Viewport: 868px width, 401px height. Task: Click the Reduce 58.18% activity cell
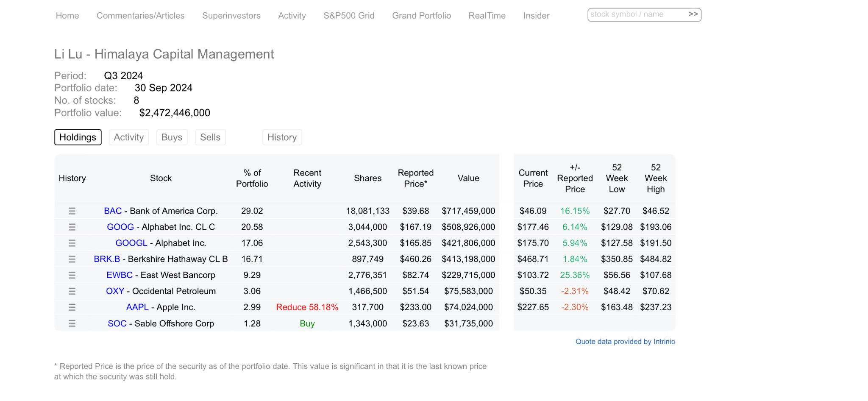click(307, 307)
